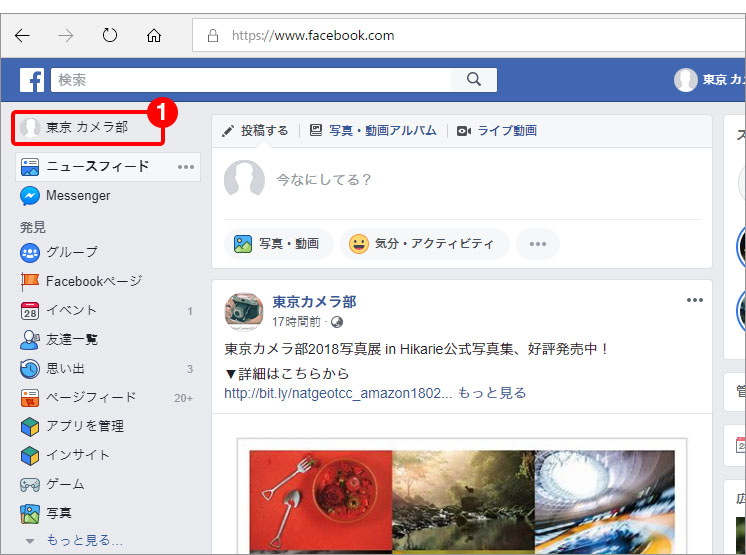
Task: Click 気分・アクティビティ button
Action: 424,244
